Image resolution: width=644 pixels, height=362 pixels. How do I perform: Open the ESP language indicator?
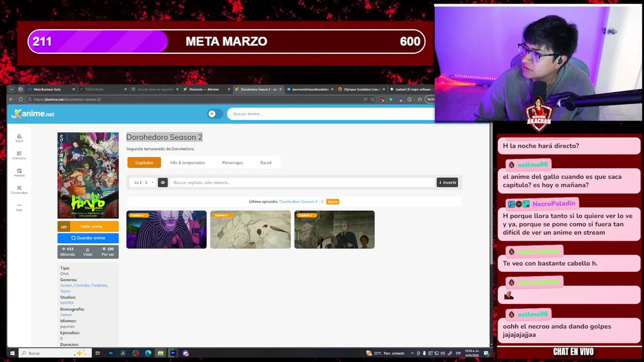[x=458, y=353]
